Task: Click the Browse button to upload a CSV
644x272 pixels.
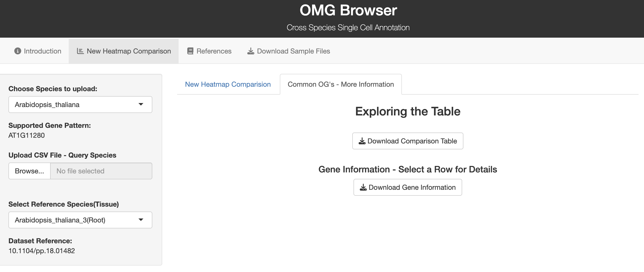Action: click(x=29, y=171)
